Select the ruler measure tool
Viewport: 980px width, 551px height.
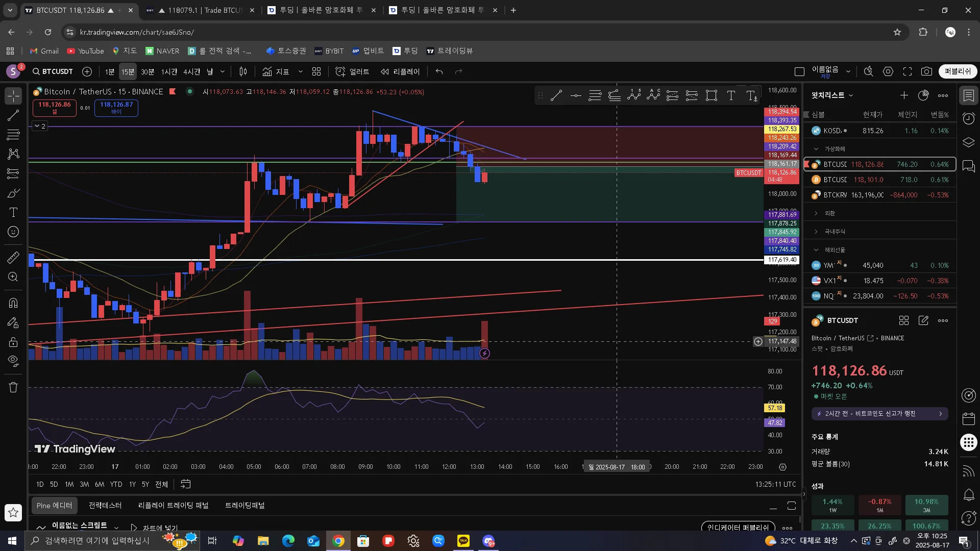13,258
